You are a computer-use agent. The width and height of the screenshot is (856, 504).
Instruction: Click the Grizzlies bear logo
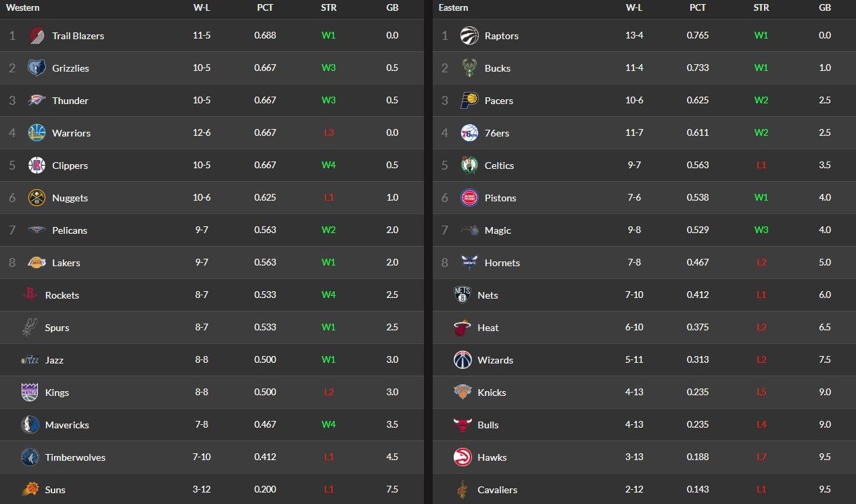(37, 68)
